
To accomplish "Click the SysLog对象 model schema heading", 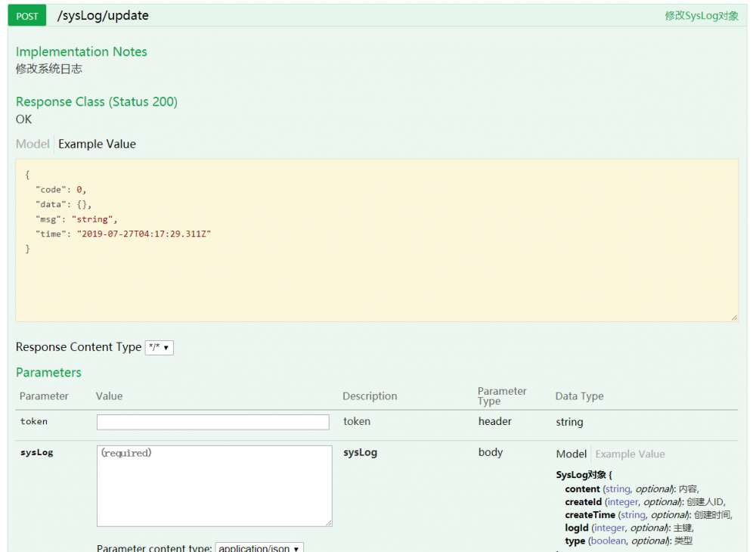I will click(584, 475).
